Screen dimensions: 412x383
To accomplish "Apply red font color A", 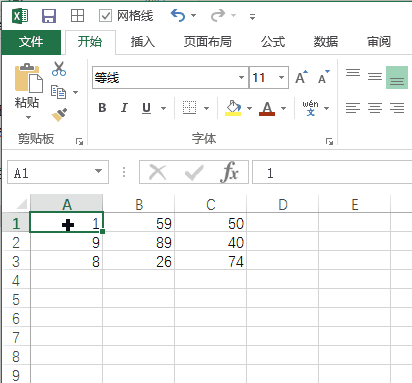I will coord(267,108).
